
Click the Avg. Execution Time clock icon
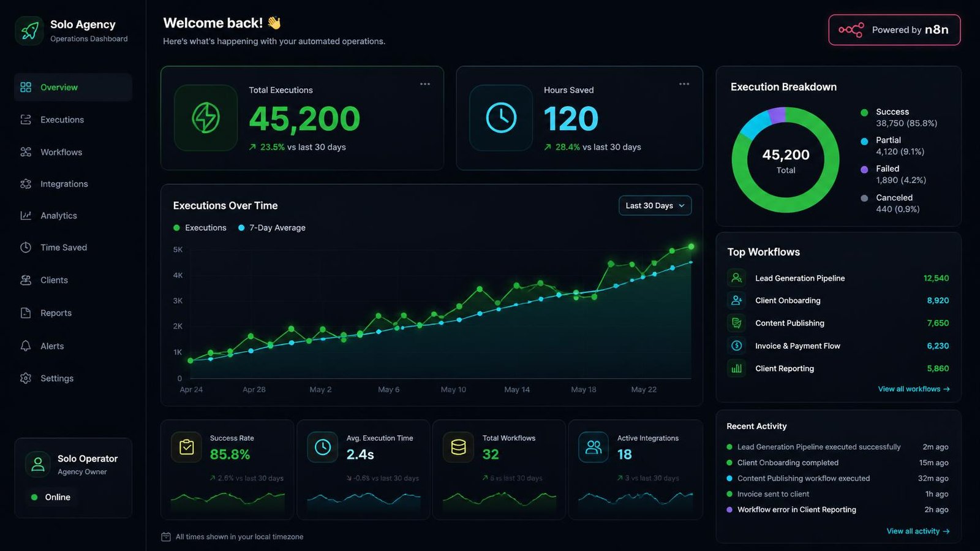tap(323, 447)
